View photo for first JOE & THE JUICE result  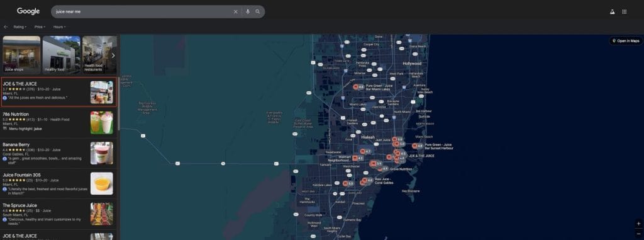click(x=102, y=92)
